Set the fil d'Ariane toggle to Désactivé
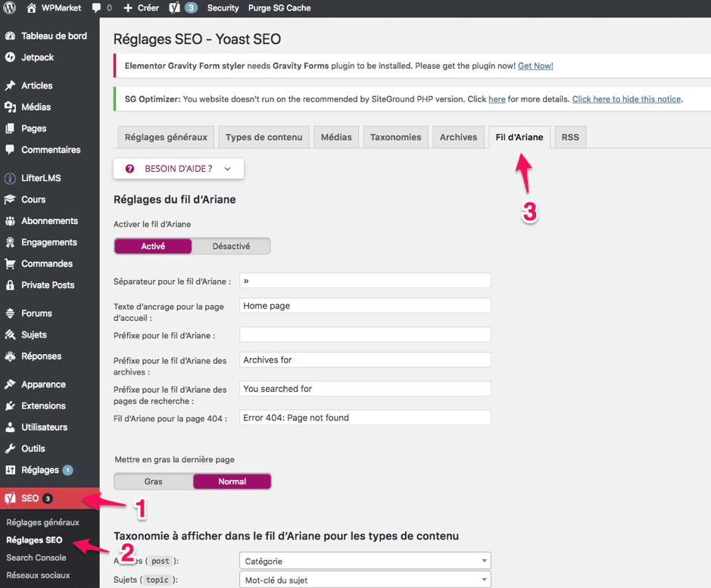This screenshot has height=588, width=711. tap(231, 246)
